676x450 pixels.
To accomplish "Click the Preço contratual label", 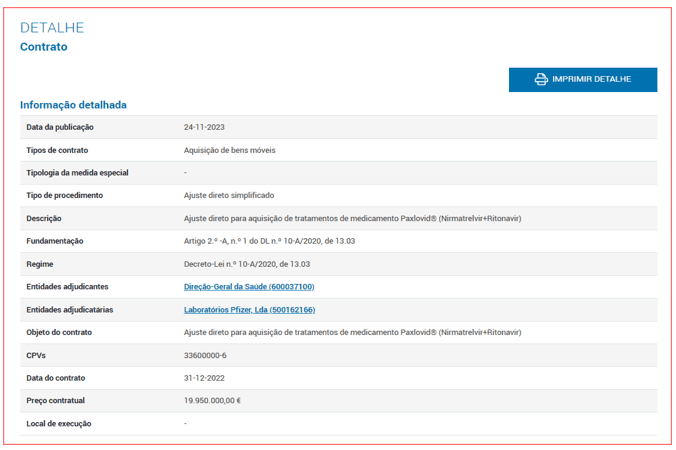I will (58, 401).
